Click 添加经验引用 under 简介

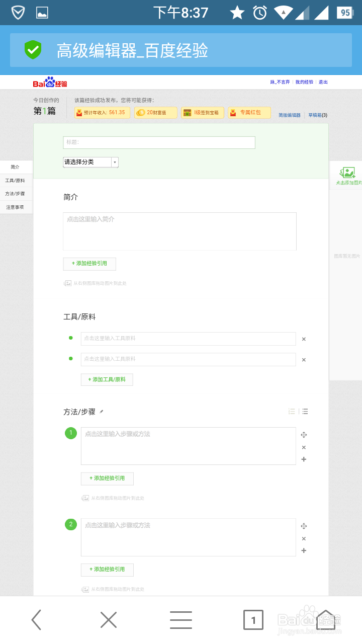[x=89, y=264]
